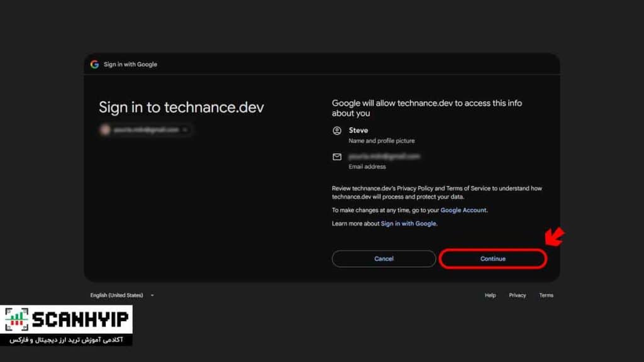Click the 'Google will allow technance.dev' heading
This screenshot has height=362, width=644.
[427, 108]
